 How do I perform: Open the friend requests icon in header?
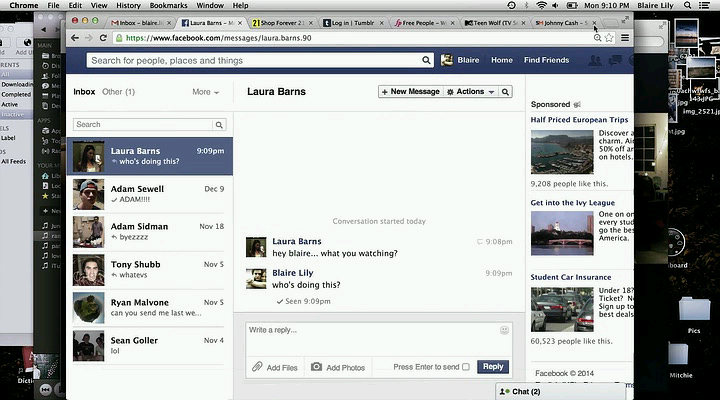(596, 60)
